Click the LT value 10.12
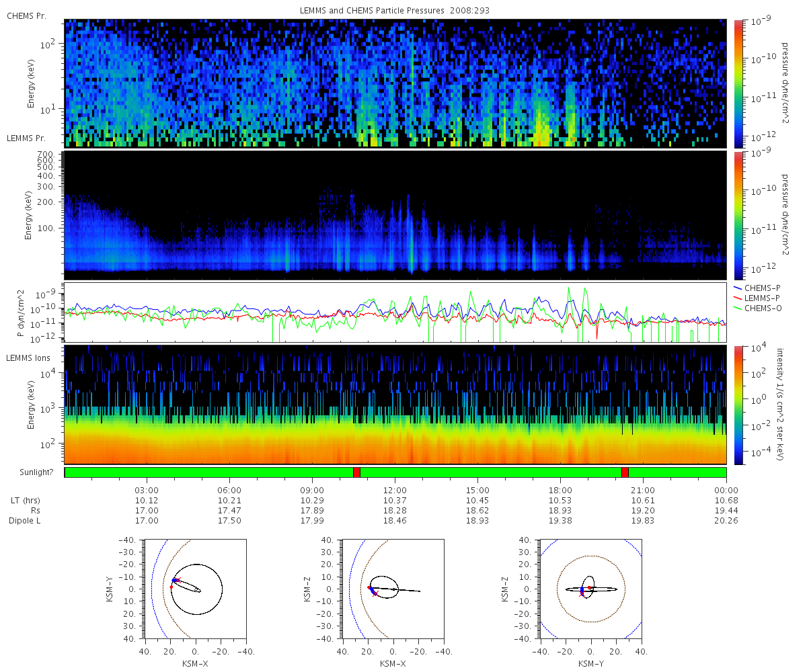 (x=147, y=501)
